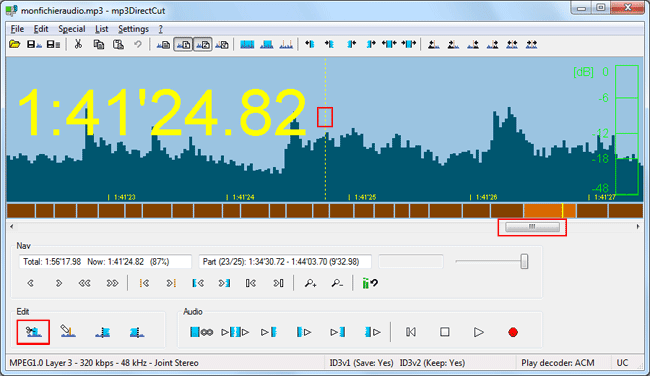
Task: Open the File menu
Action: 17,29
